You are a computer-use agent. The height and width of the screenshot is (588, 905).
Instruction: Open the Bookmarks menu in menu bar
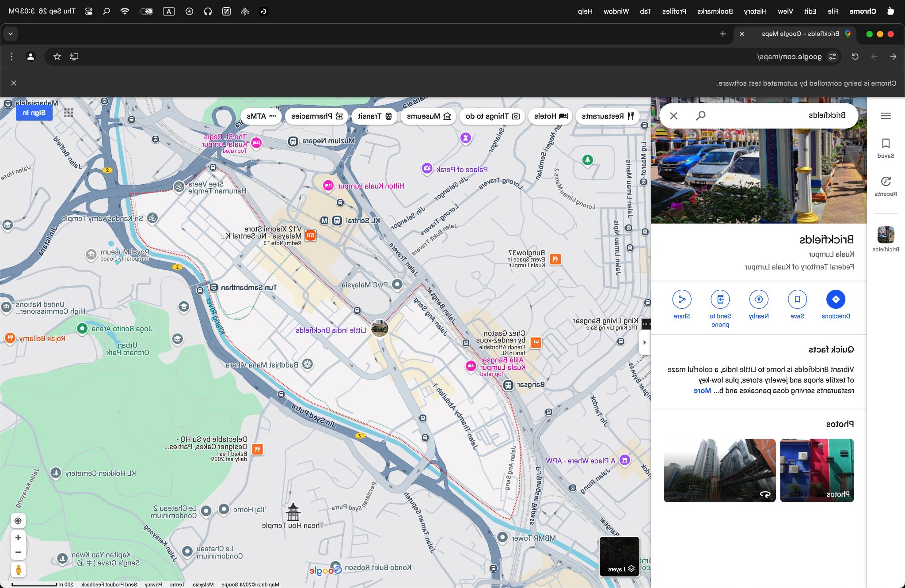[715, 11]
